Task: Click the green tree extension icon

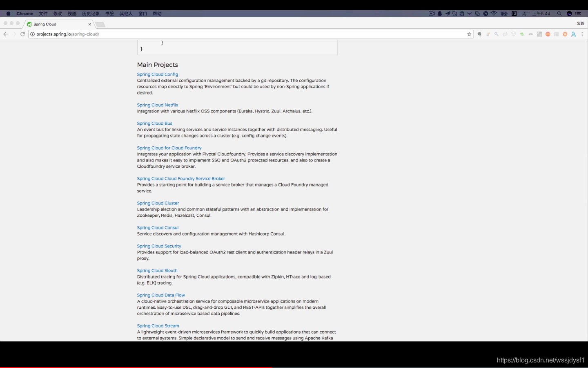Action: (522, 34)
